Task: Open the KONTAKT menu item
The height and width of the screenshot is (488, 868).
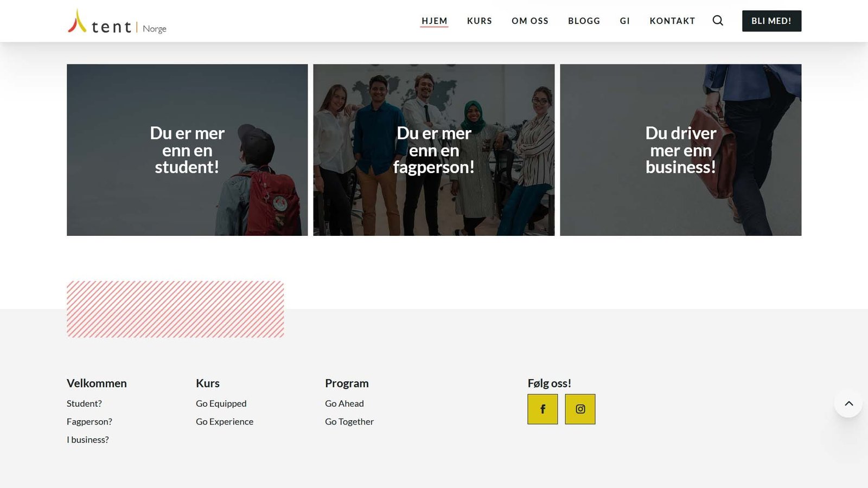Action: point(672,21)
